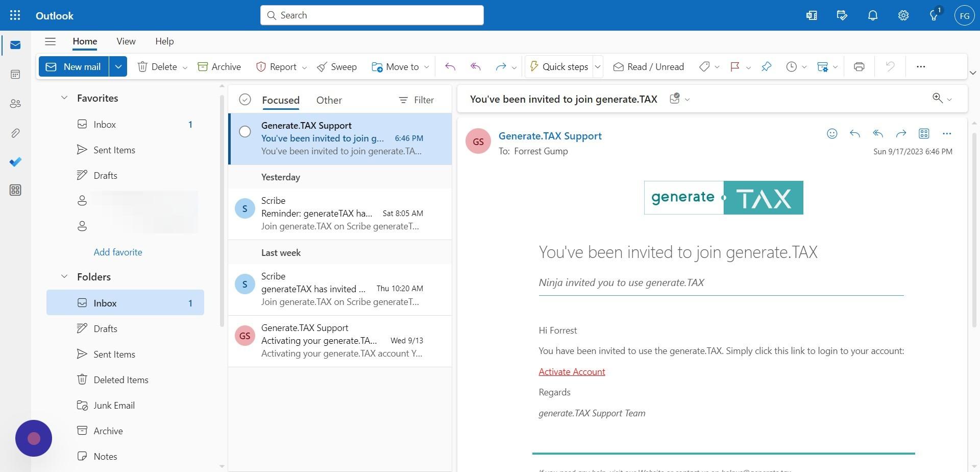The image size is (980, 472).
Task: Open Scribe Reminder email from Saturday
Action: coord(340,214)
